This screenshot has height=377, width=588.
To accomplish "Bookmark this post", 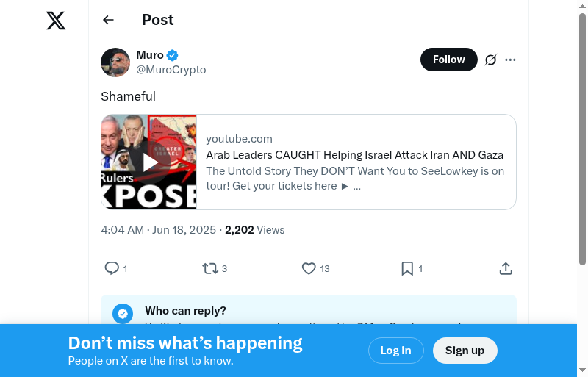I will [407, 269].
